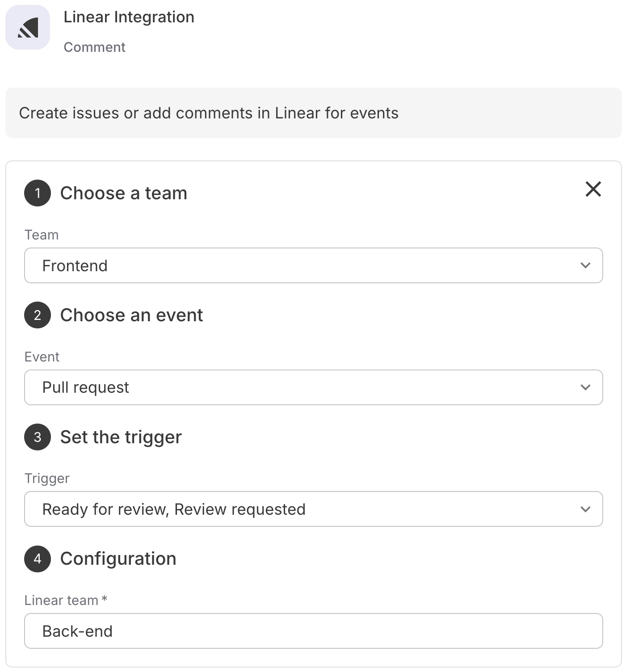The width and height of the screenshot is (630, 672).
Task: Click the step 3 number badge
Action: [38, 437]
